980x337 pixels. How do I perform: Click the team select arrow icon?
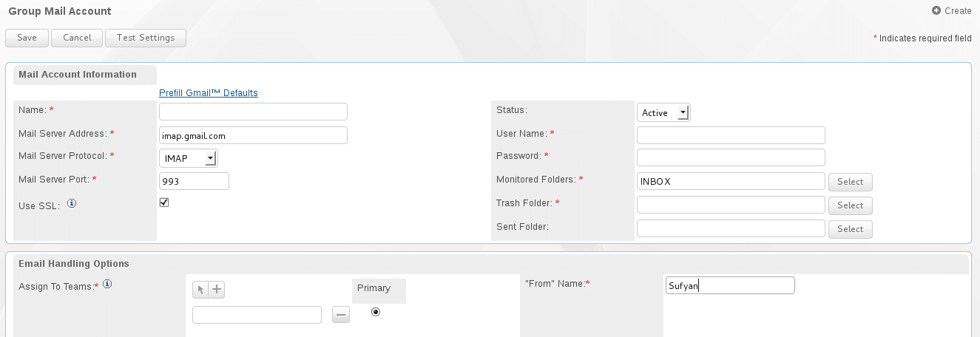tap(200, 290)
